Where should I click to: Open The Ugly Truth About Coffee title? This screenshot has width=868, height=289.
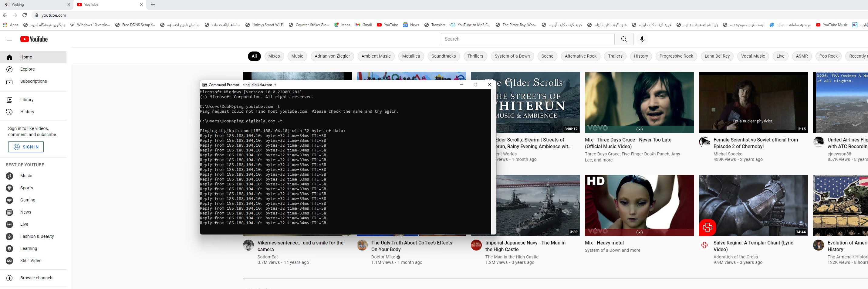point(412,246)
